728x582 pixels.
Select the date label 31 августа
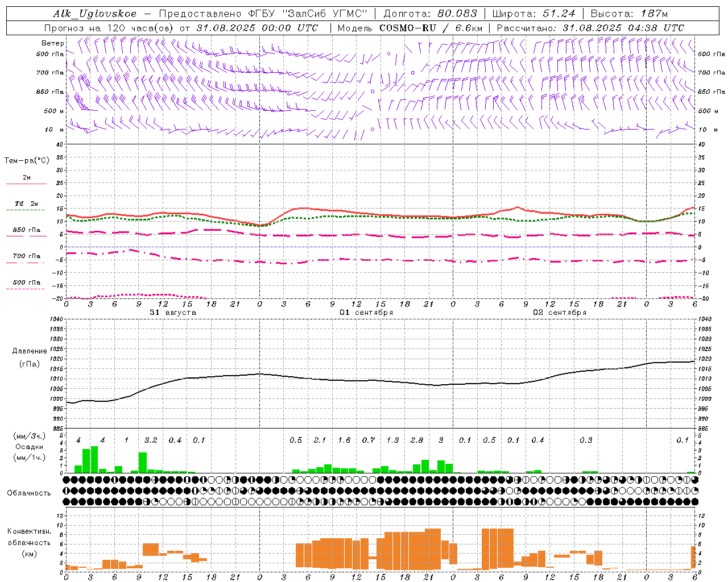click(x=173, y=313)
